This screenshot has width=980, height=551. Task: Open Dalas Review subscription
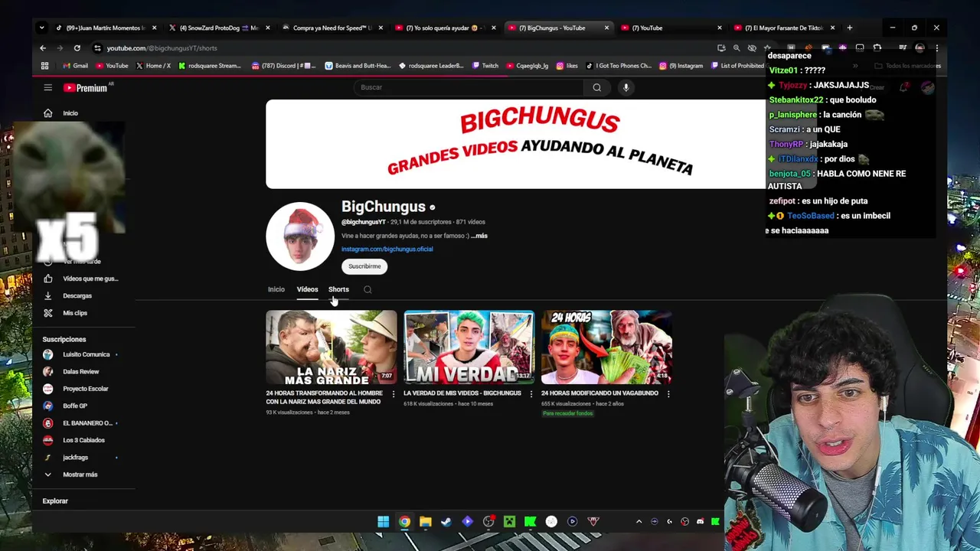click(80, 372)
